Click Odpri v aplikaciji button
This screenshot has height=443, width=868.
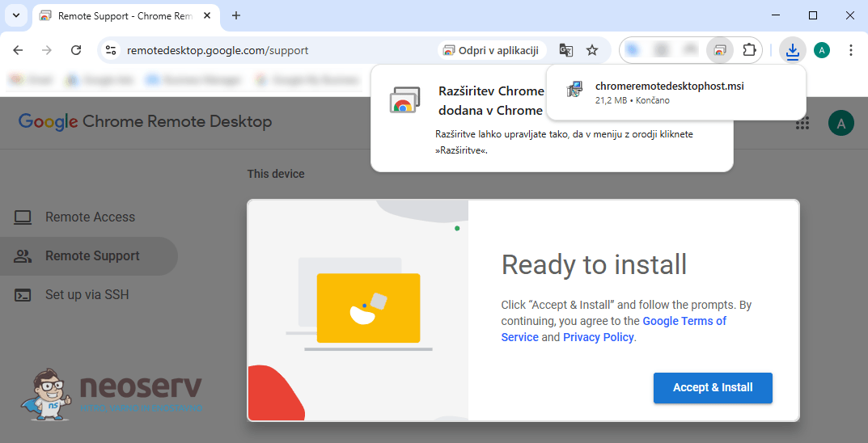(492, 50)
